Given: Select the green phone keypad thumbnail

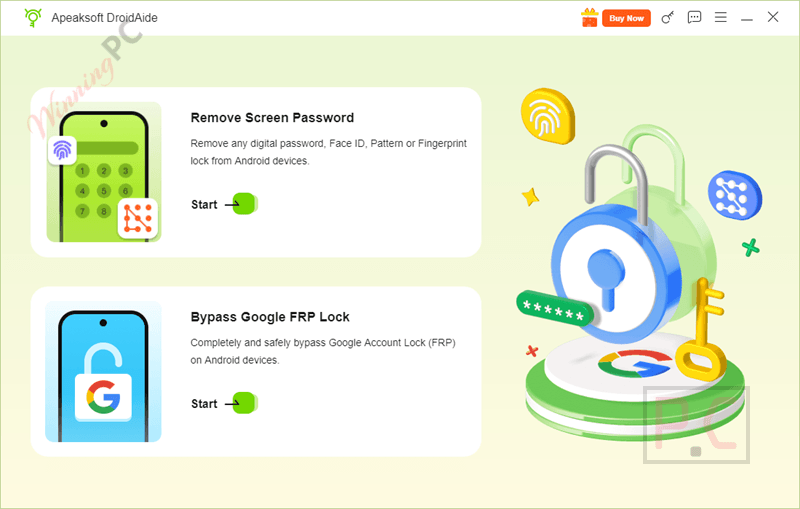Looking at the screenshot, I should point(104,172).
